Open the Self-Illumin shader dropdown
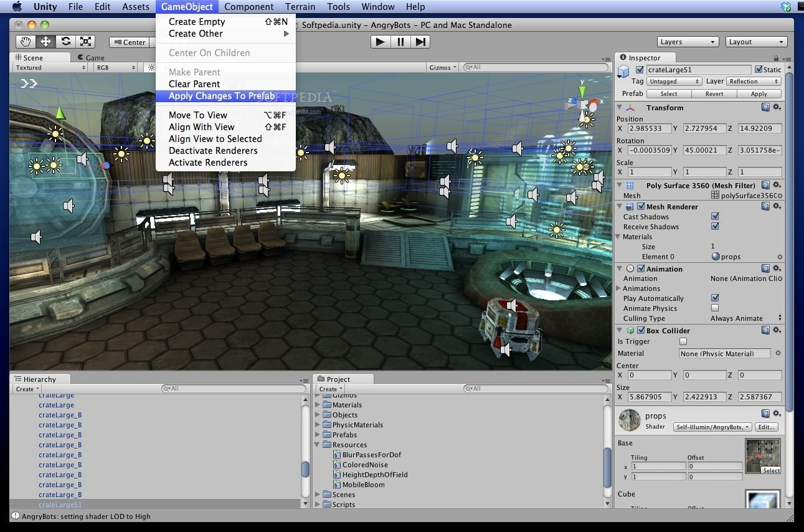The height and width of the screenshot is (532, 804). [x=712, y=427]
